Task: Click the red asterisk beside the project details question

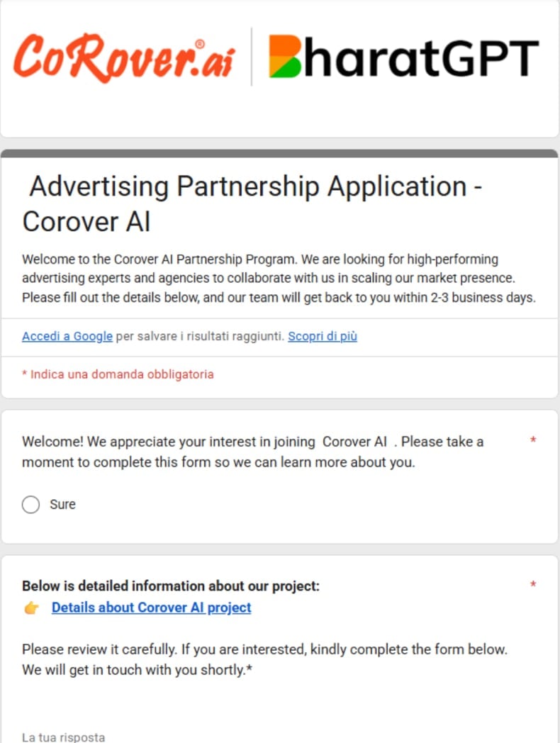Action: click(x=533, y=585)
